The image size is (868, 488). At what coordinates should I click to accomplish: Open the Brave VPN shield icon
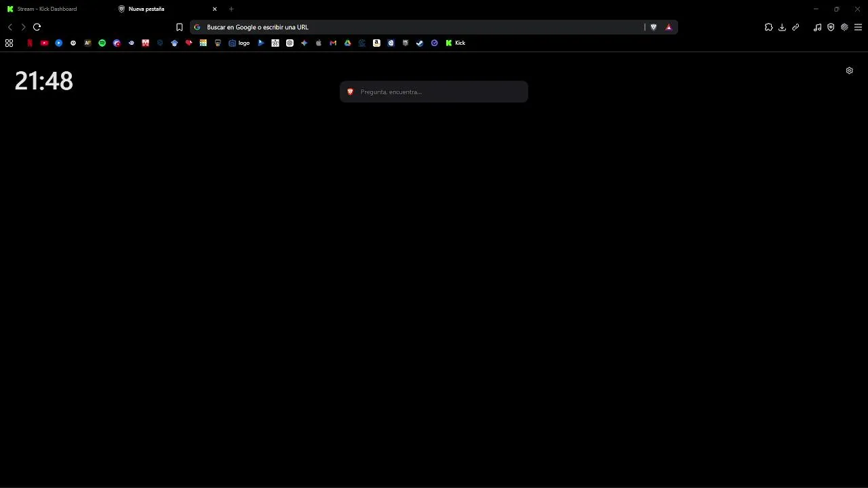point(831,27)
